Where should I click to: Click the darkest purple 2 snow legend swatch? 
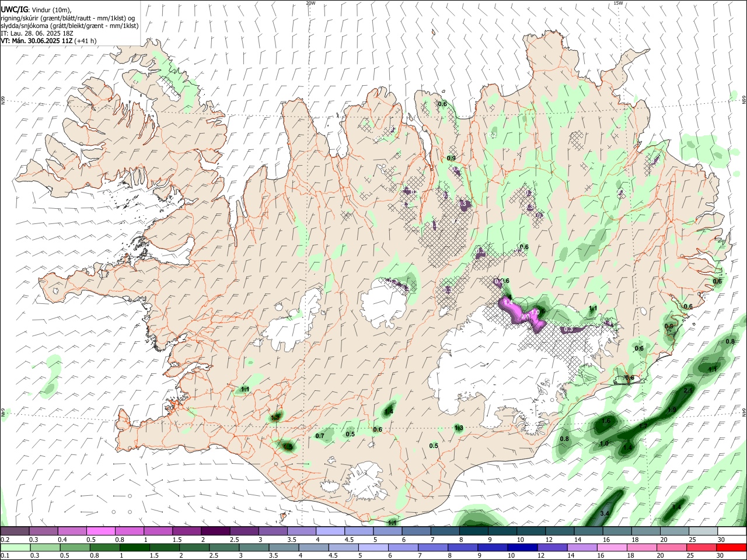(215, 531)
